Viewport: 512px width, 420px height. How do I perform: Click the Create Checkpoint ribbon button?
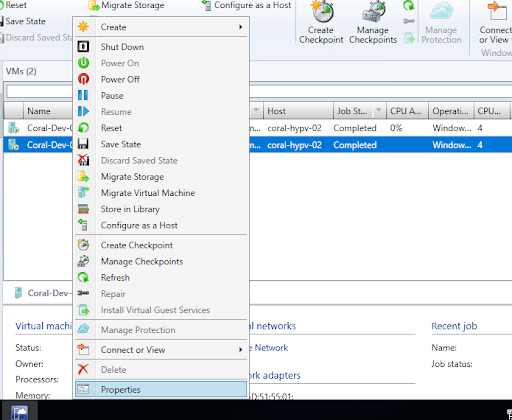coord(321,23)
